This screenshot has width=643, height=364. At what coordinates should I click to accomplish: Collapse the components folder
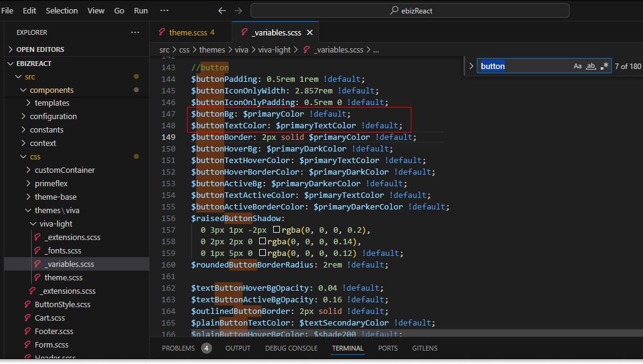pos(23,90)
